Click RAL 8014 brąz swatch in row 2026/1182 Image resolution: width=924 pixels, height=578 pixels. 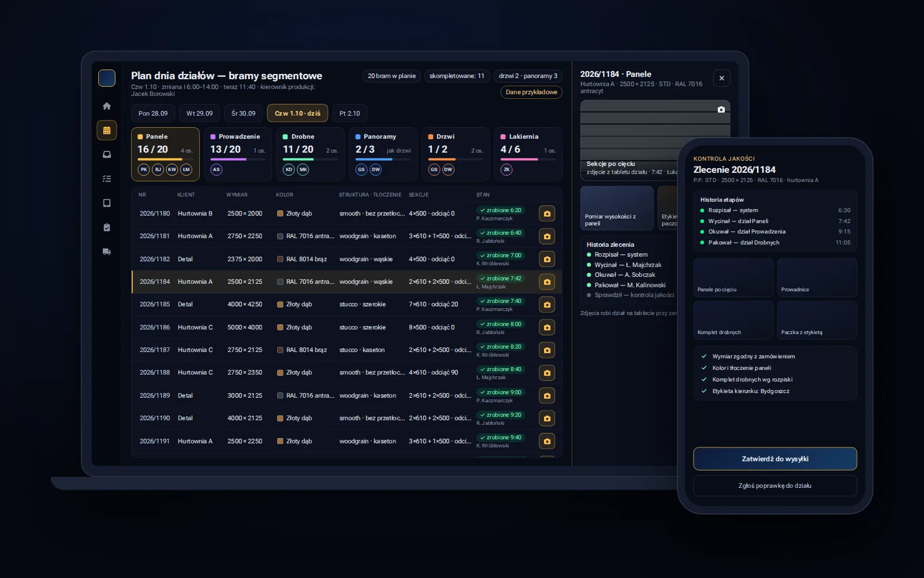(x=280, y=259)
